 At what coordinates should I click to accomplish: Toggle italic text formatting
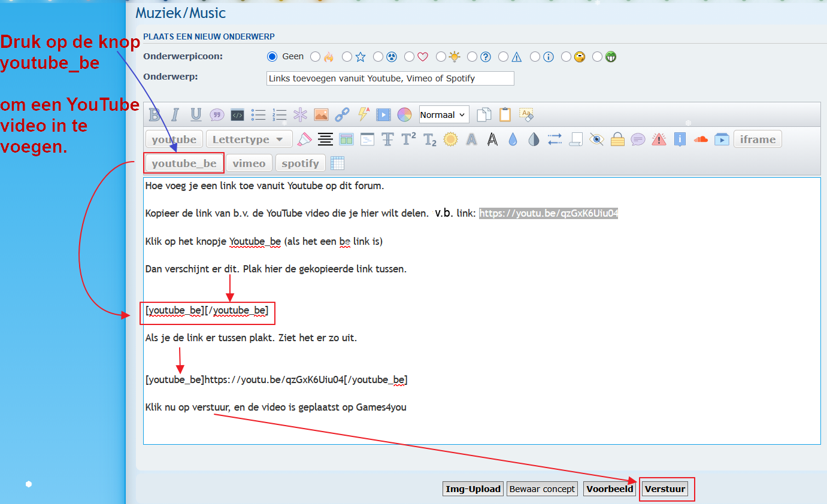coord(175,114)
